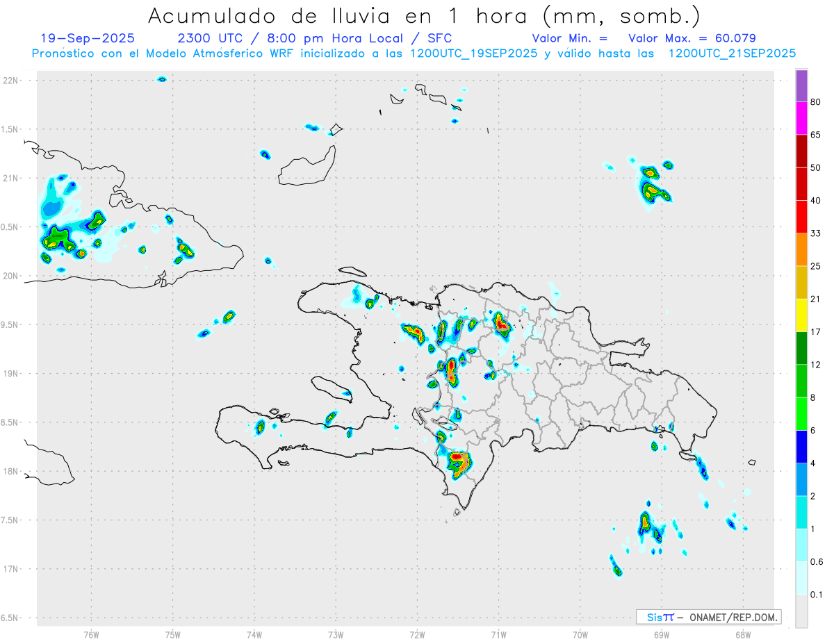
Task: Click the 68W longitude axis label
Action: point(743,634)
